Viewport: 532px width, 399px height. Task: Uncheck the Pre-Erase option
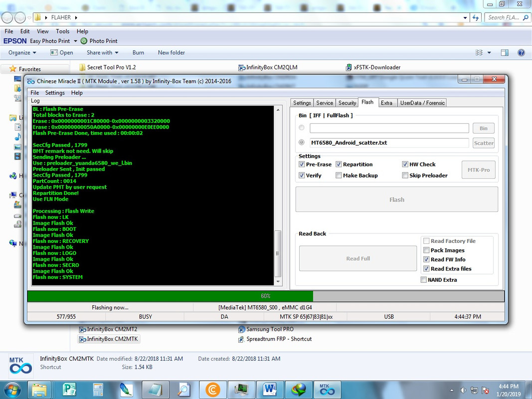click(302, 164)
